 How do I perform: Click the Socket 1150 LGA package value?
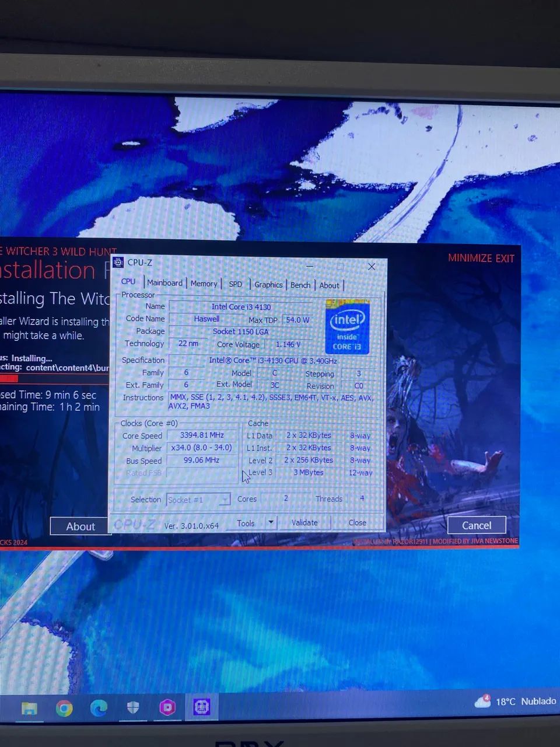[240, 331]
